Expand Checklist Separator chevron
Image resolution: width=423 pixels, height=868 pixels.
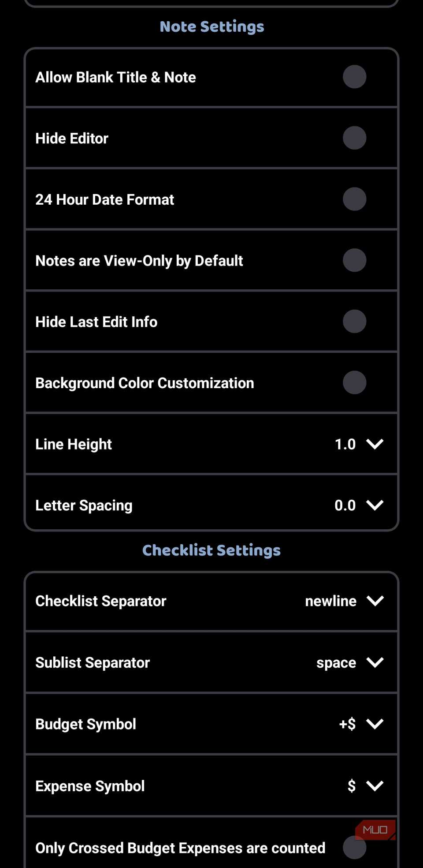click(375, 601)
